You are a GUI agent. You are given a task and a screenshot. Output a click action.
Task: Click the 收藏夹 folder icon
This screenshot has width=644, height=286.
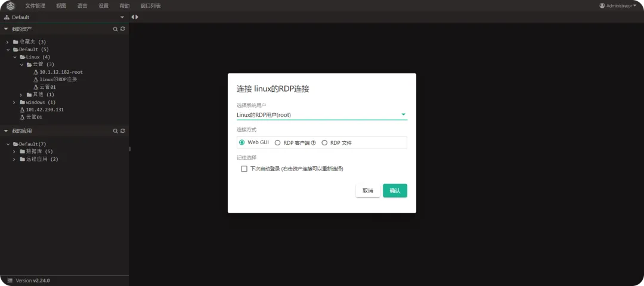(16, 42)
